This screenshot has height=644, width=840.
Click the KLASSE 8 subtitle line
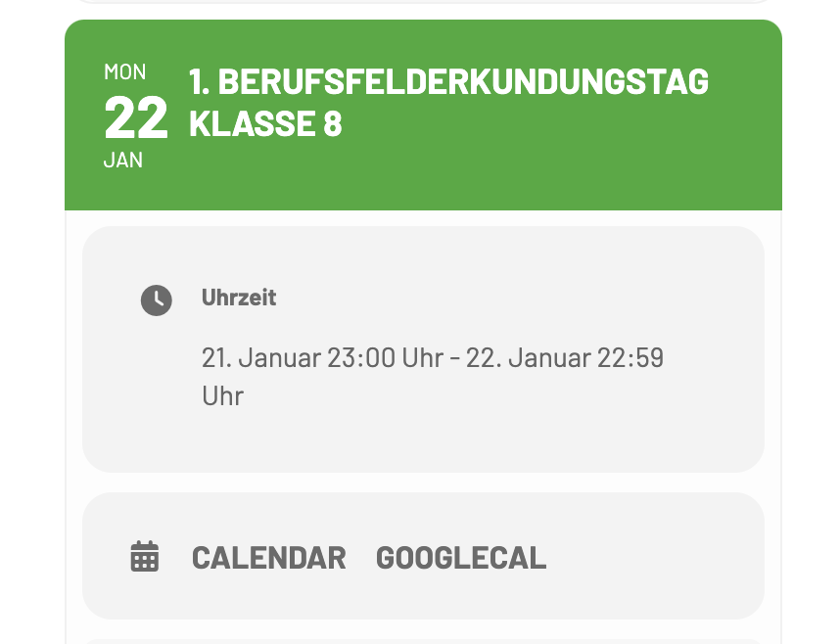(265, 123)
